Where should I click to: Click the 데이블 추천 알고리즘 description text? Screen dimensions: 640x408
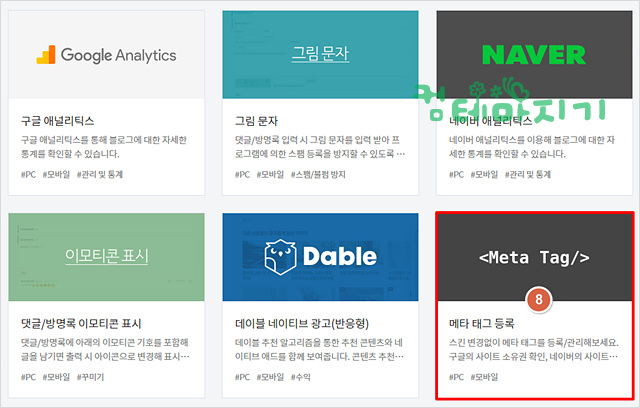pos(320,349)
